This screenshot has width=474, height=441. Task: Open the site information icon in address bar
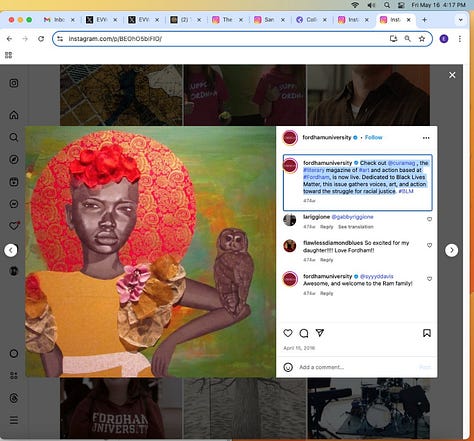tap(60, 39)
